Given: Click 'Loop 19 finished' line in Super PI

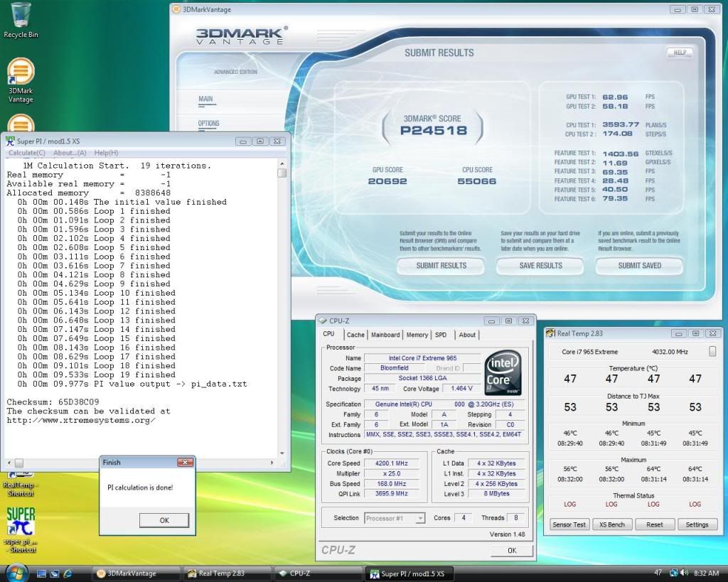Looking at the screenshot, I should point(97,375).
